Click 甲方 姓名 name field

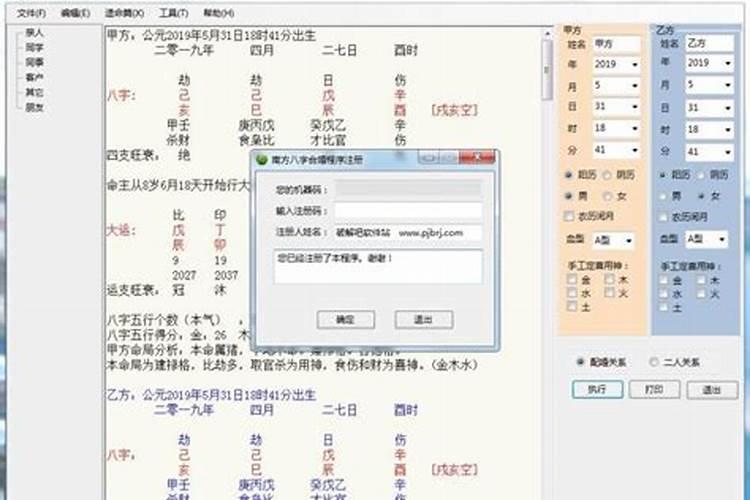point(616,44)
